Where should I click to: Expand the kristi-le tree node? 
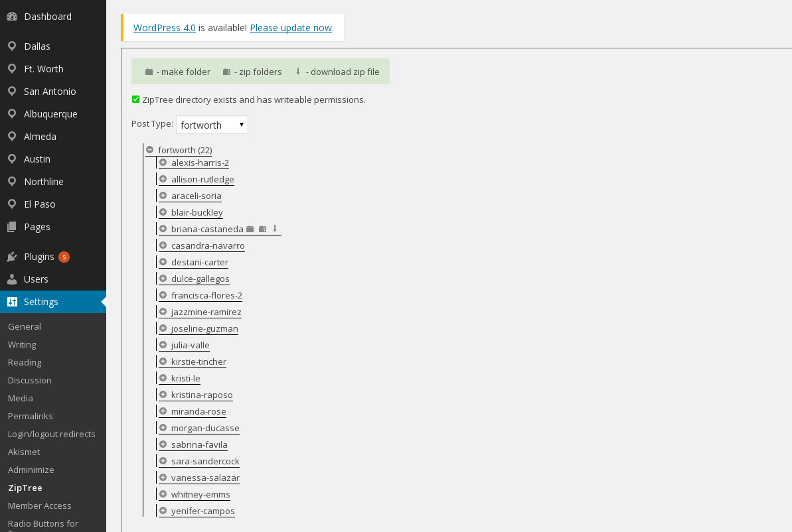click(163, 378)
